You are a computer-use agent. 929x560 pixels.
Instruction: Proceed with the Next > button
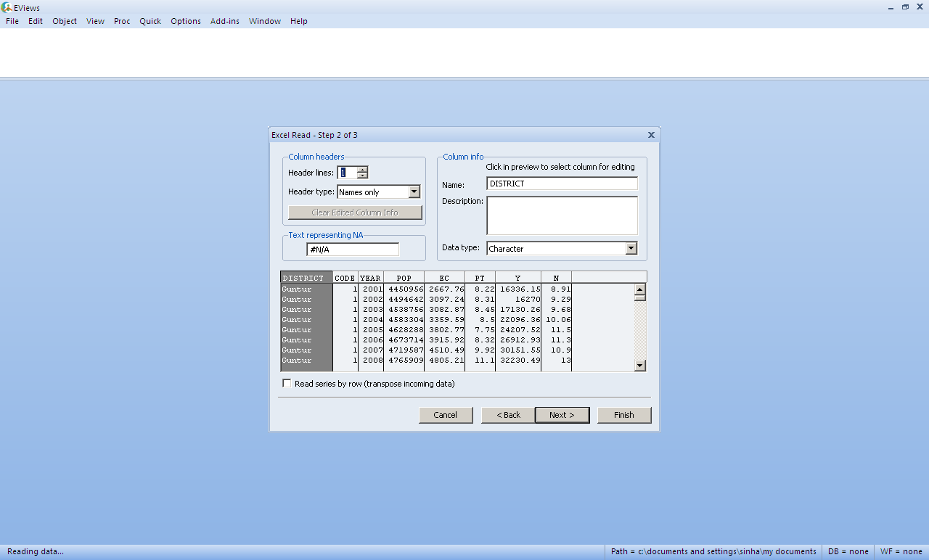[x=562, y=415]
